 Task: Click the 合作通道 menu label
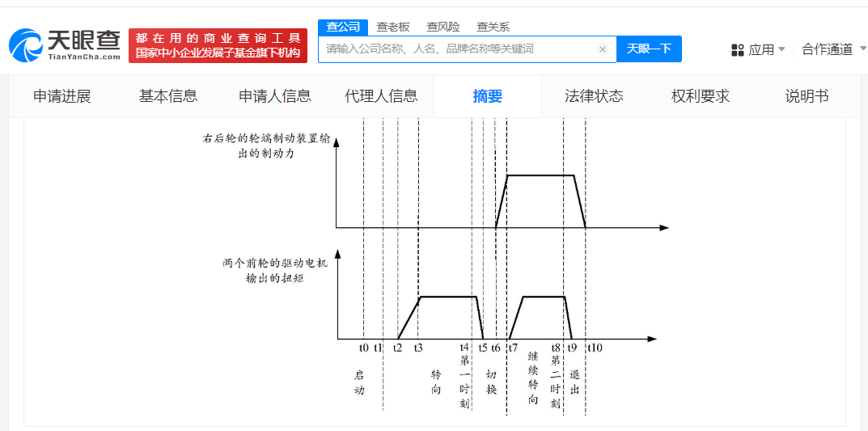(827, 49)
